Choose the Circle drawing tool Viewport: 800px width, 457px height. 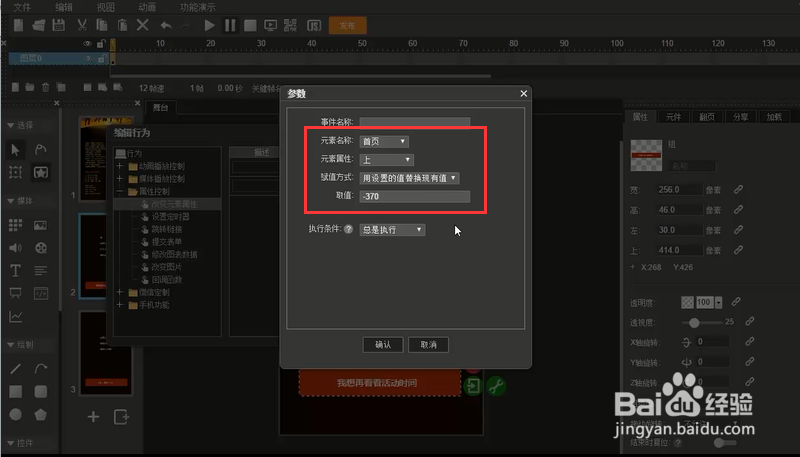pos(15,415)
